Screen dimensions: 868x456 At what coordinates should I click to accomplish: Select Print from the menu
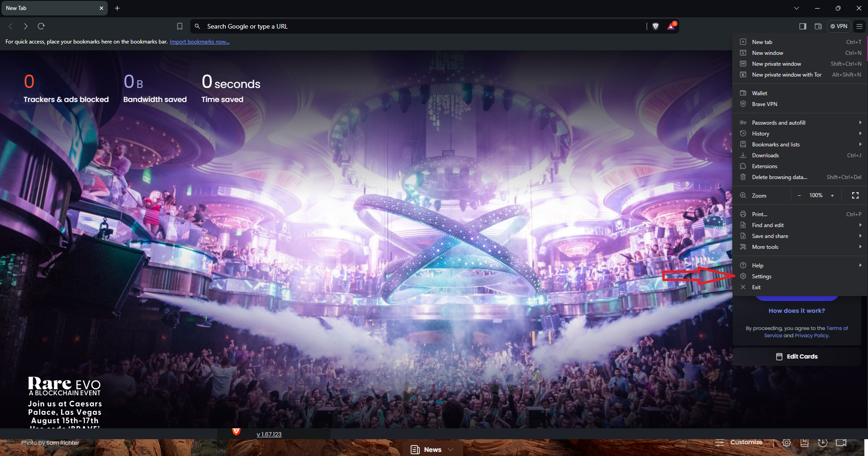[x=800, y=214]
